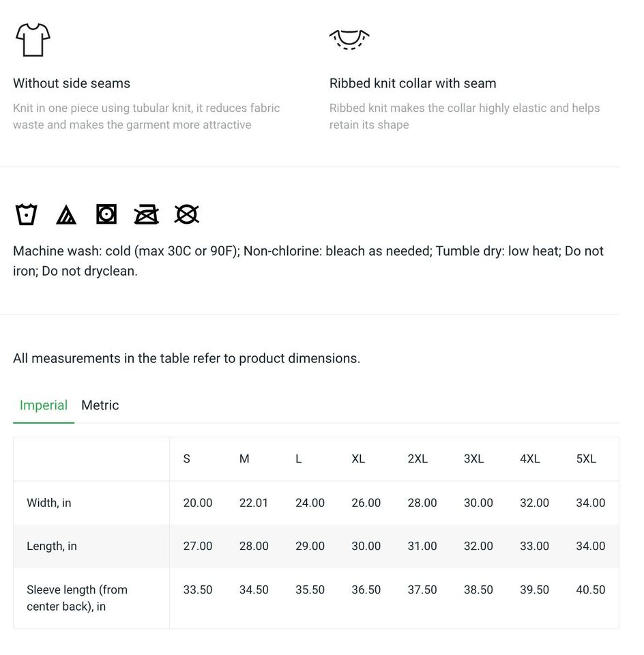Select the 2XL size column header

[x=418, y=458]
